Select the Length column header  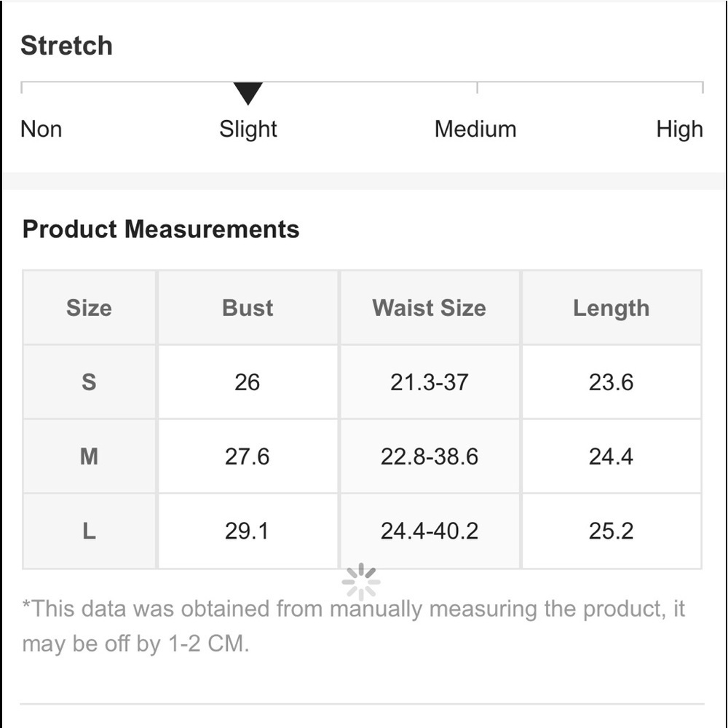click(x=612, y=308)
